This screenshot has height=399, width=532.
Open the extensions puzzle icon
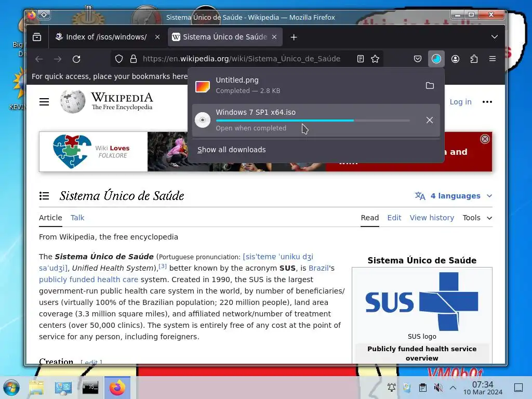coord(474,59)
